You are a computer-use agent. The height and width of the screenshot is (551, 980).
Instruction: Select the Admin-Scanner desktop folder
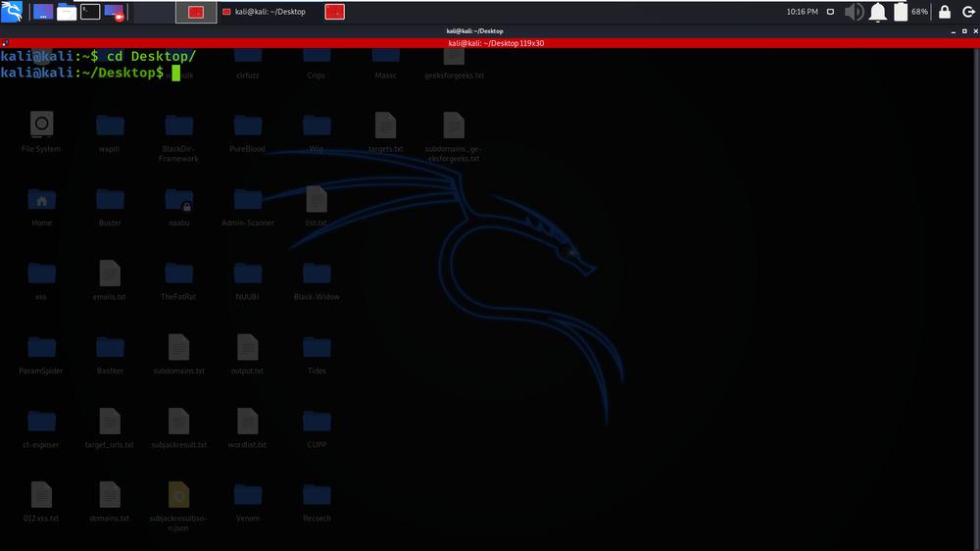(x=248, y=207)
